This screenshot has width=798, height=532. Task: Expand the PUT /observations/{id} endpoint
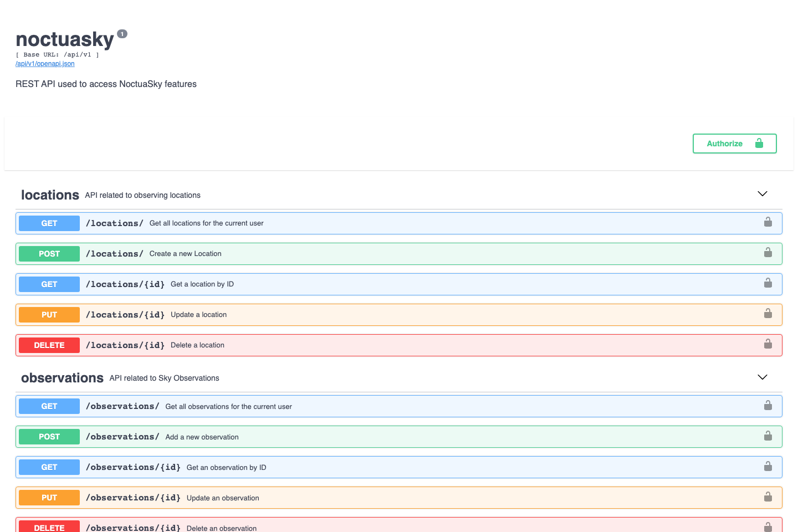(332, 497)
